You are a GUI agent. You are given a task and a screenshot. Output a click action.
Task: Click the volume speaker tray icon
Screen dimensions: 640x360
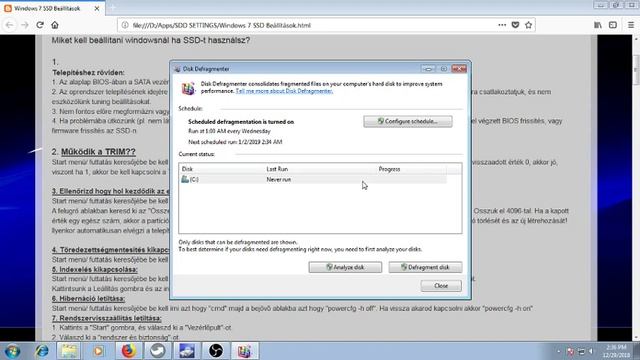591,351
